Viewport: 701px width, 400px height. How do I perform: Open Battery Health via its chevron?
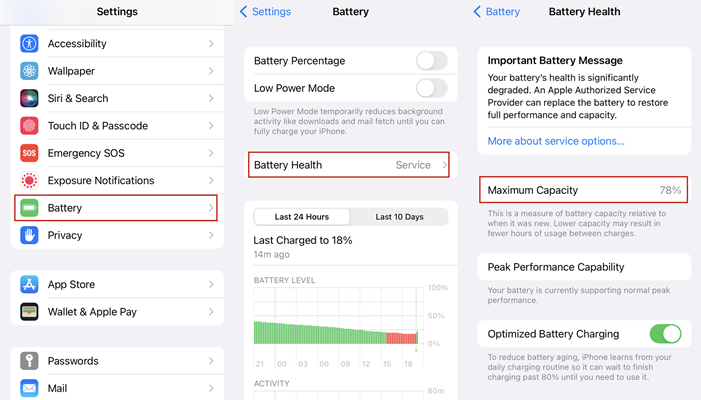[445, 165]
